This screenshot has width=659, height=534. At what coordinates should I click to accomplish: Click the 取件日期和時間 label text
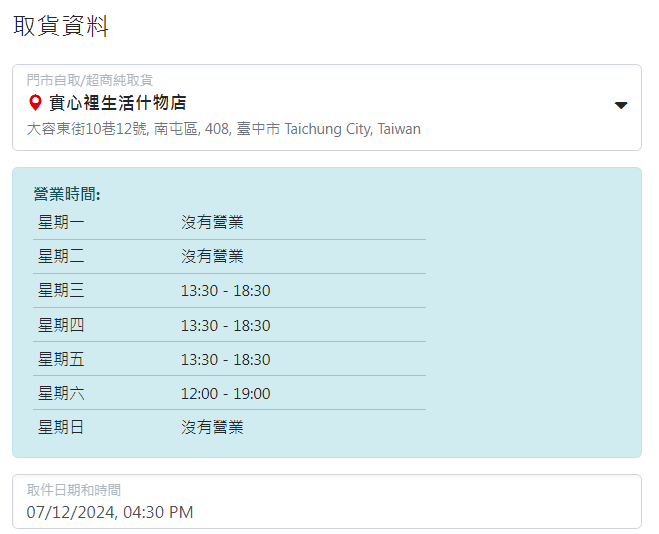(74, 490)
